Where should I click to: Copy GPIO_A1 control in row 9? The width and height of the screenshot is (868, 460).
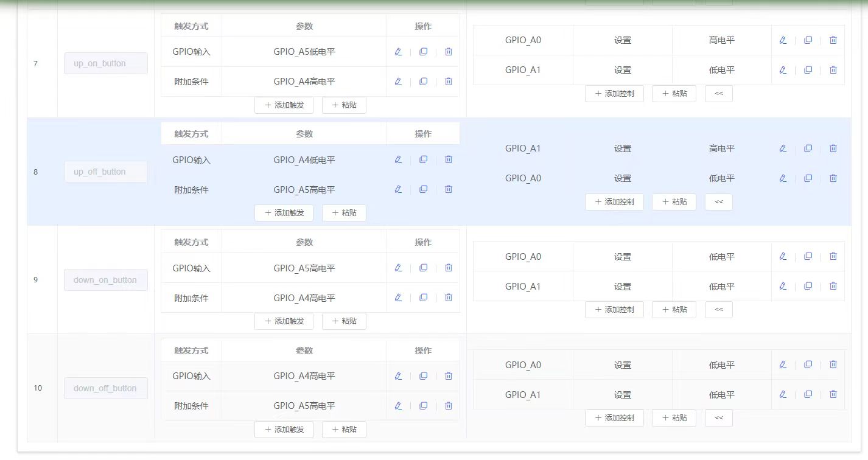click(x=808, y=286)
